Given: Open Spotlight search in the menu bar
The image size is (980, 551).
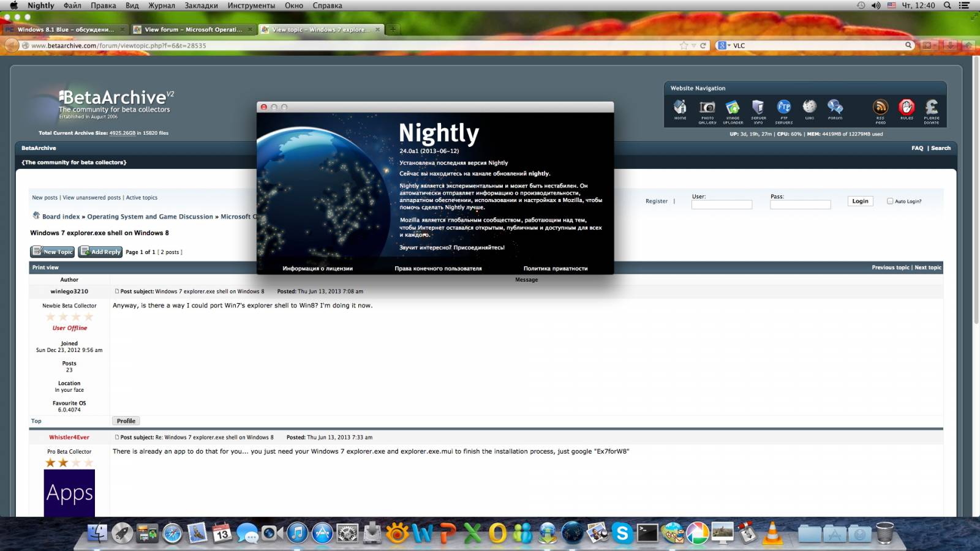Looking at the screenshot, I should 947,6.
